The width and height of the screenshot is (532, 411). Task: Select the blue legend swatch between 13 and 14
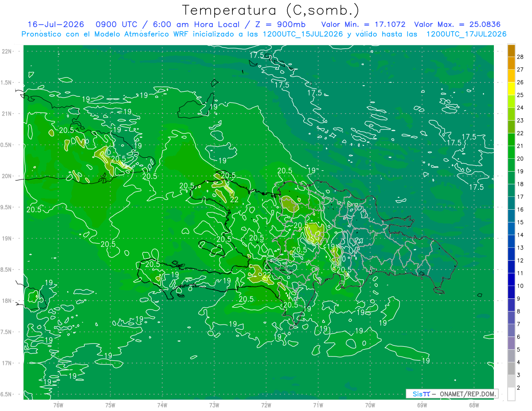(511, 241)
